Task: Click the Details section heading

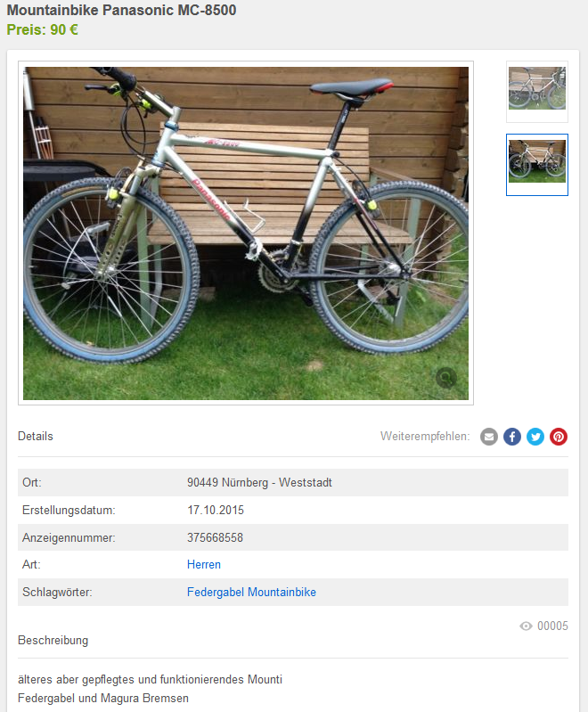Action: pos(36,437)
